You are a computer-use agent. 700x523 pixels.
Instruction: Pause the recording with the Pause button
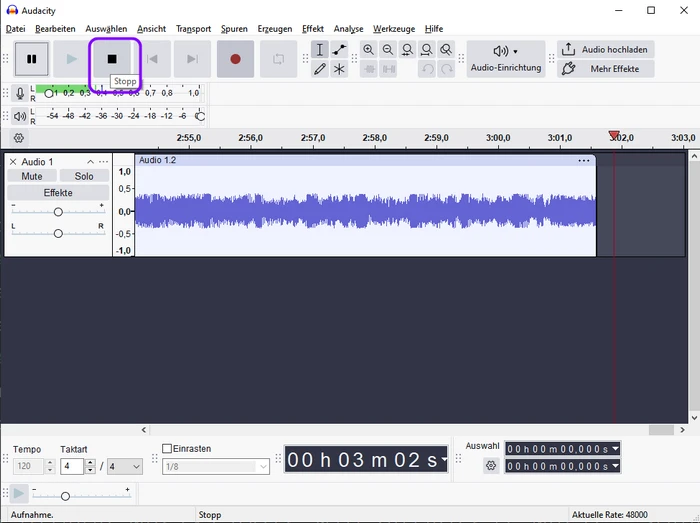pos(31,59)
